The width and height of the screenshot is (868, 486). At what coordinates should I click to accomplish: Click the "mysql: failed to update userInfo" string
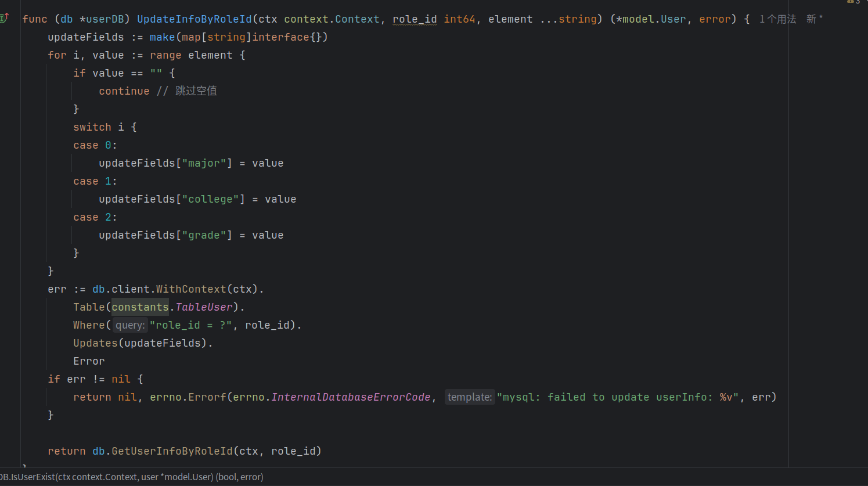(617, 397)
